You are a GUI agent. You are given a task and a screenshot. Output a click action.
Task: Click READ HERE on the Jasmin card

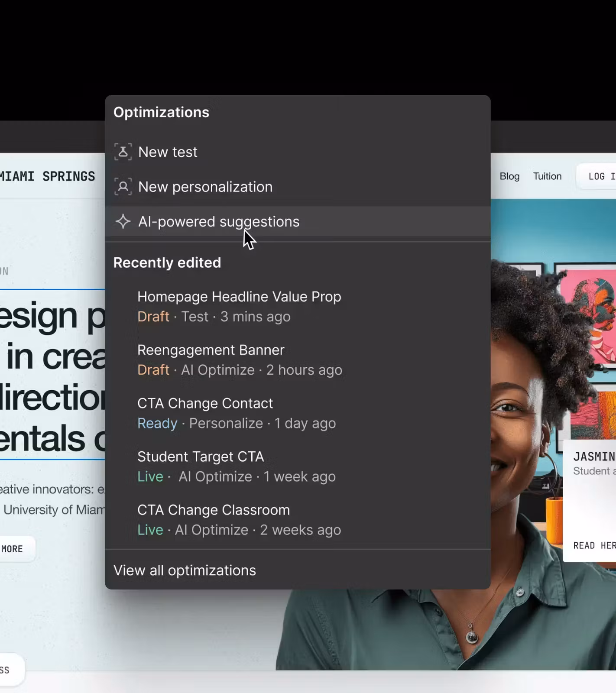point(594,545)
